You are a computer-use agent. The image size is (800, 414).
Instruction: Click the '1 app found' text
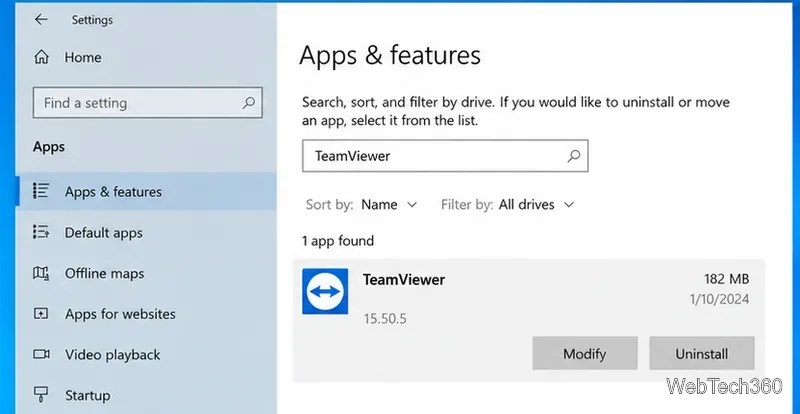click(338, 241)
